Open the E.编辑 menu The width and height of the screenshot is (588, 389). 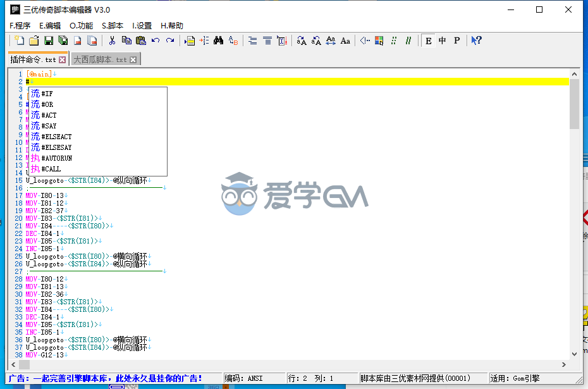(x=50, y=25)
